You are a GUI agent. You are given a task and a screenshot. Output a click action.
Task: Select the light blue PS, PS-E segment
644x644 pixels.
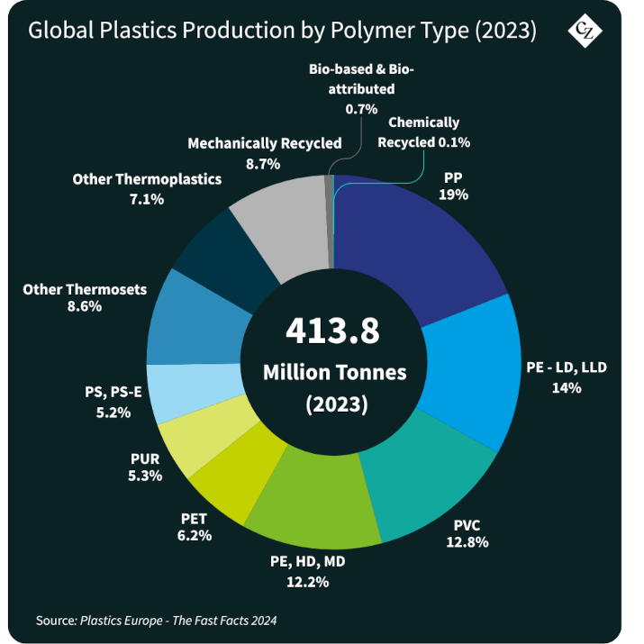point(178,393)
